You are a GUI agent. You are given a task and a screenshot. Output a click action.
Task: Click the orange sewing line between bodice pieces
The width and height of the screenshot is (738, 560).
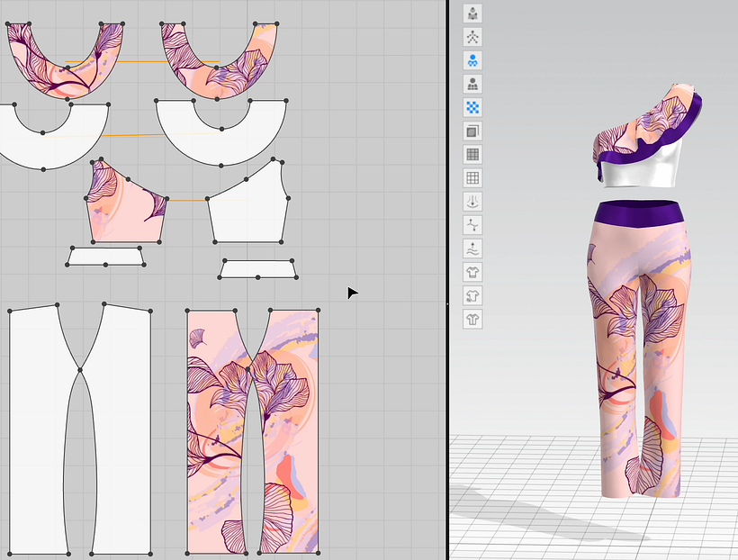[187, 201]
